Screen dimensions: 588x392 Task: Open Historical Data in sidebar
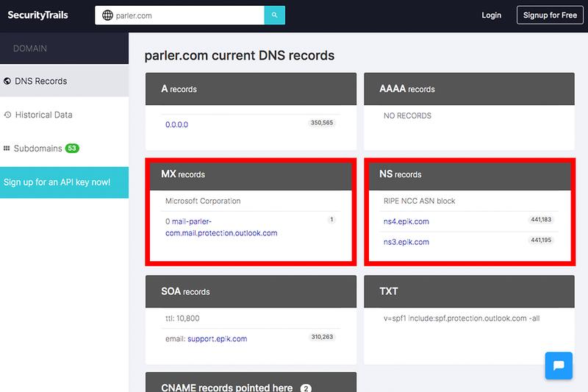coord(64,115)
